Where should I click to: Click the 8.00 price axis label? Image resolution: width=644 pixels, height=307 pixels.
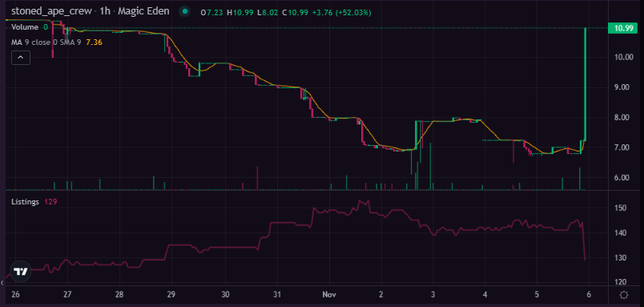pyautogui.click(x=622, y=118)
